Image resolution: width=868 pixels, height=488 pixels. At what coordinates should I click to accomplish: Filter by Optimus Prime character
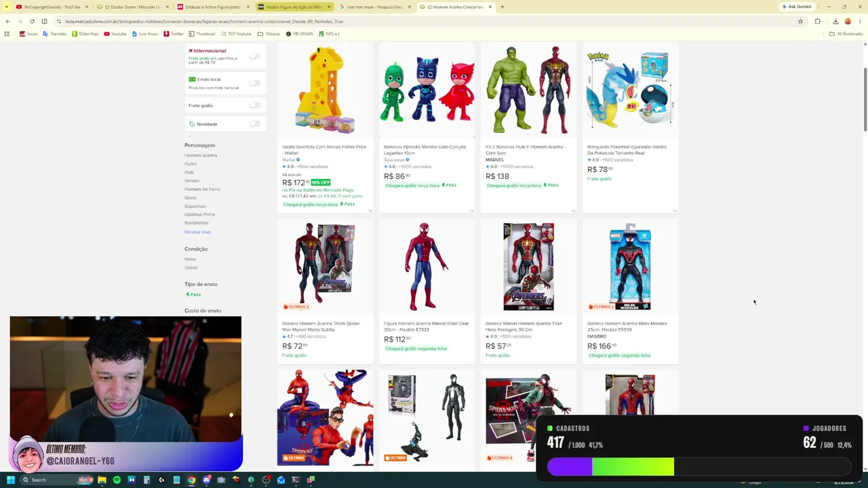tap(199, 214)
